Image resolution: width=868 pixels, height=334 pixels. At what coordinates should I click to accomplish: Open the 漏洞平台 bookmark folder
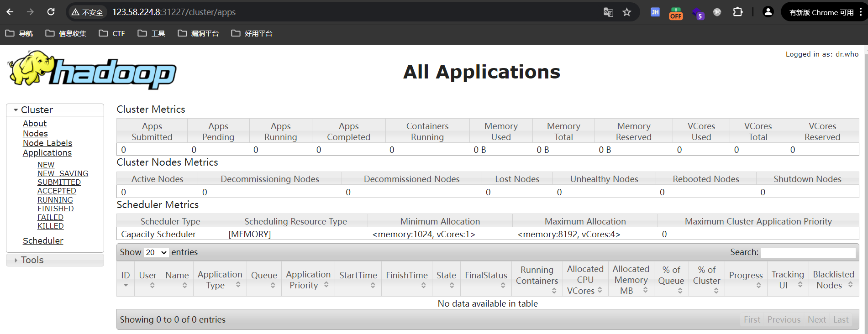[198, 33]
